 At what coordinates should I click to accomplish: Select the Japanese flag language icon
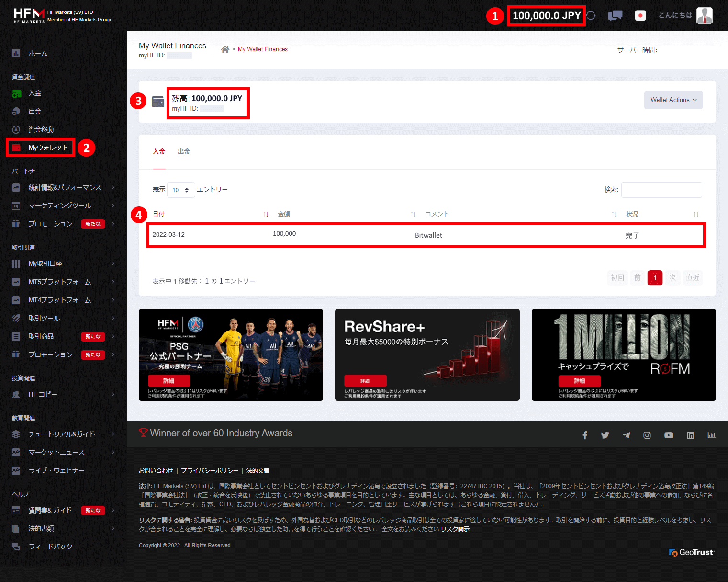(x=640, y=15)
